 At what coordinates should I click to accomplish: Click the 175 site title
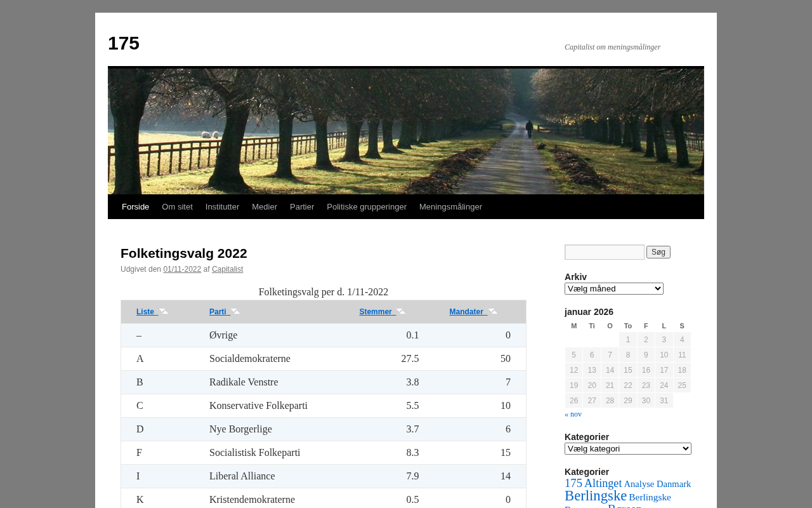coord(124,43)
